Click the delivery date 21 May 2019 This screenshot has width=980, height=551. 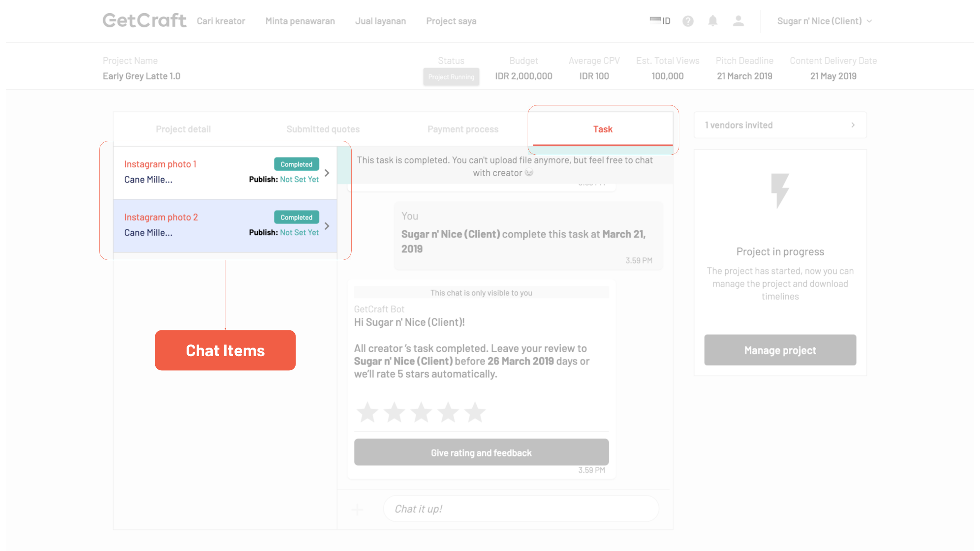(x=833, y=76)
